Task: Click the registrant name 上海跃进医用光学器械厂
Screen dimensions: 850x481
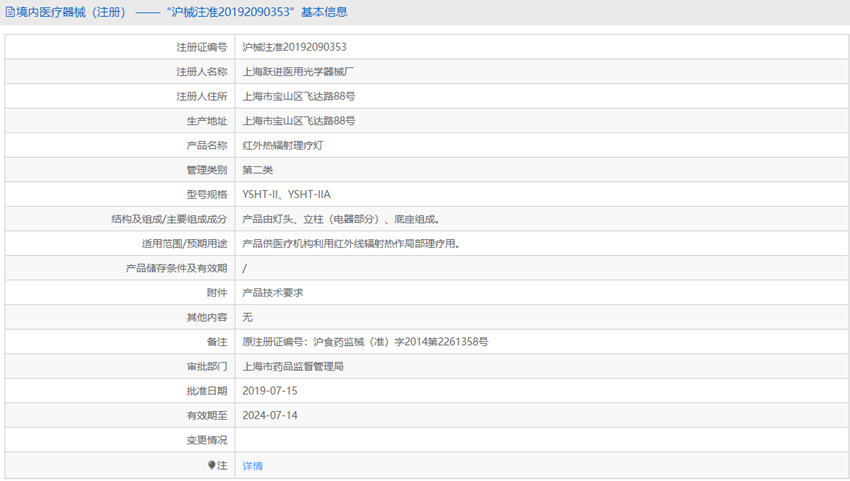Action: [298, 72]
